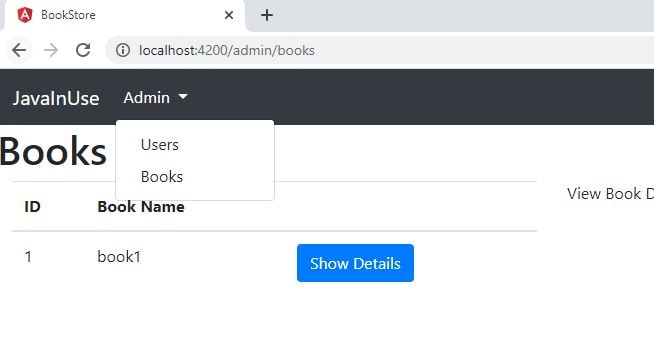Select the BookStore browser tab
The image size is (654, 361).
click(x=124, y=15)
